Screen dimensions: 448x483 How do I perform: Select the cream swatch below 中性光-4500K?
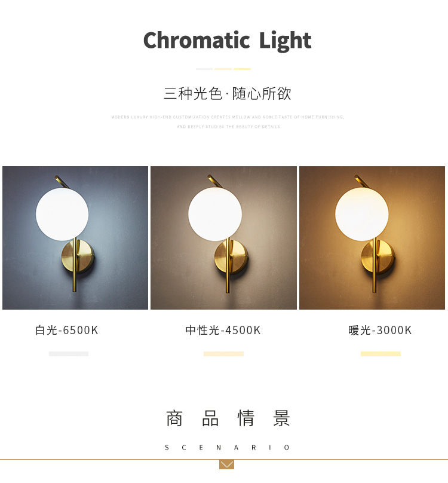[x=223, y=354]
